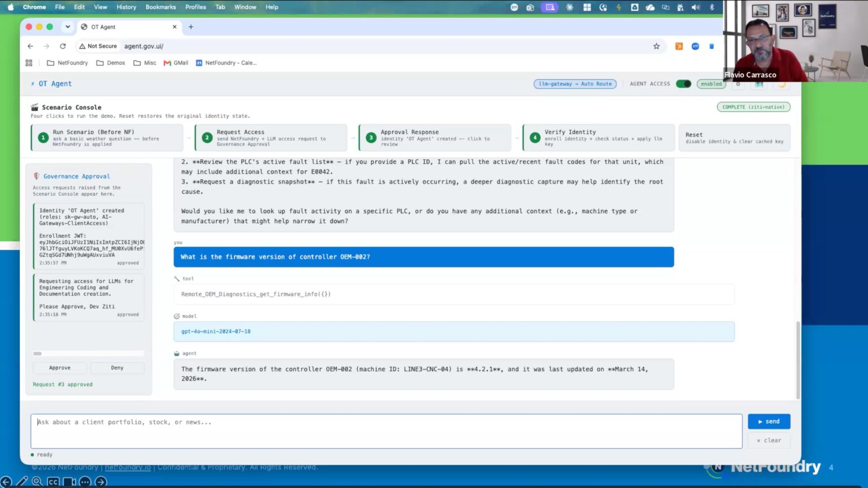Advance to next slide arrow icon

pyautogui.click(x=101, y=482)
